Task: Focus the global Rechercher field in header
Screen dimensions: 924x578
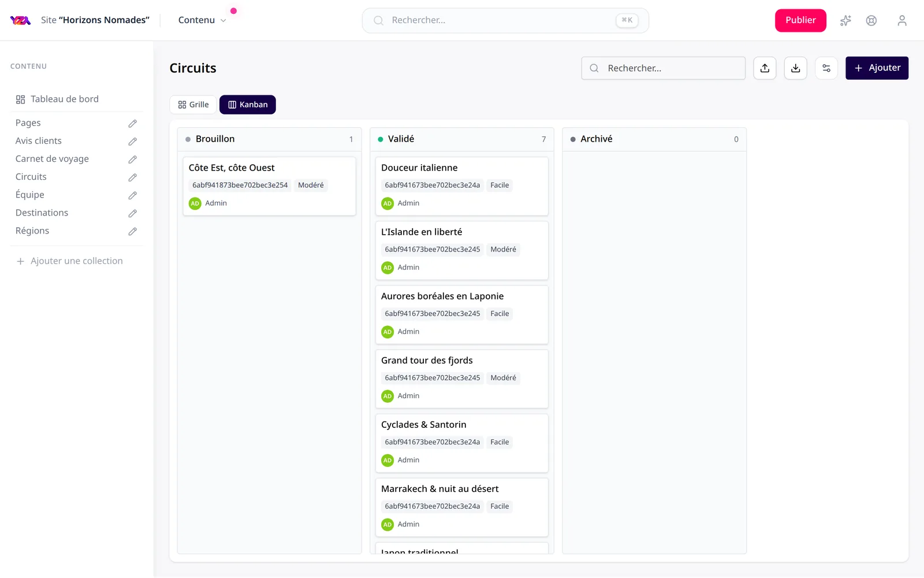Action: (x=505, y=21)
